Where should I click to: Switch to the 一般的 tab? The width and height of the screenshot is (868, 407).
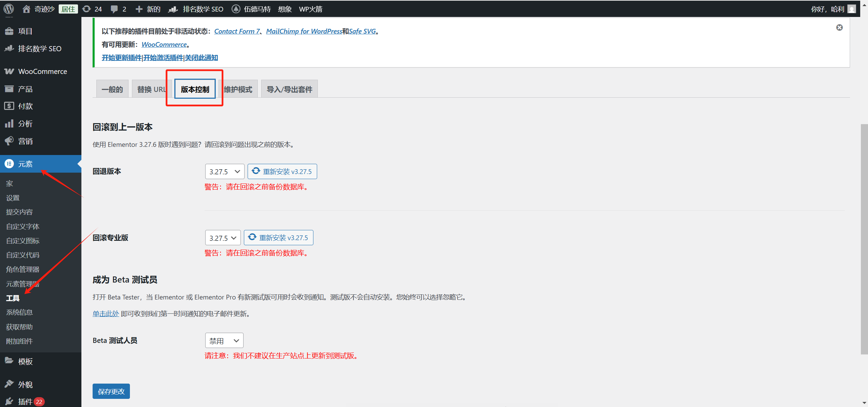click(x=112, y=89)
